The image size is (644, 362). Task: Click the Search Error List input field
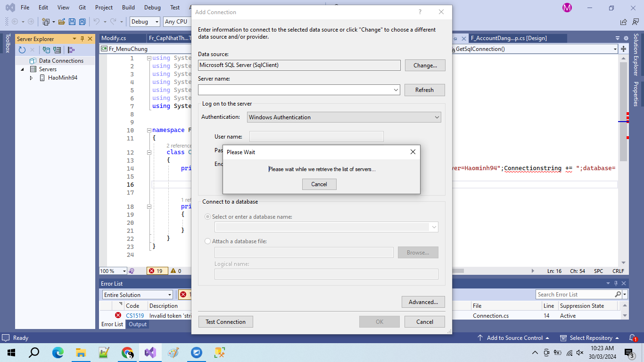575,295
